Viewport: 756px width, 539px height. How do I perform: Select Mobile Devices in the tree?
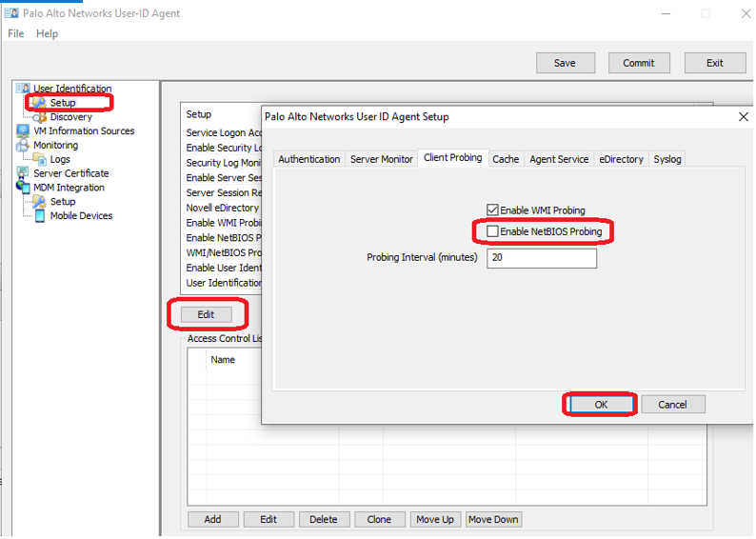coord(82,215)
